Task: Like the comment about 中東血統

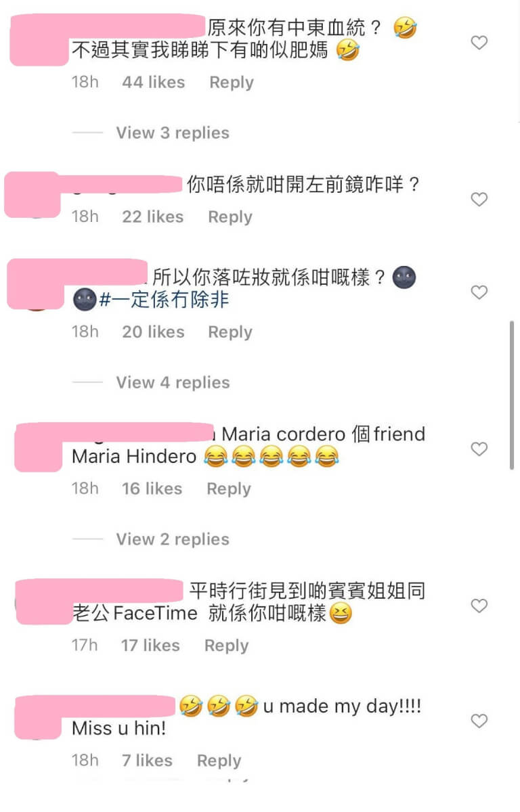Action: (479, 43)
